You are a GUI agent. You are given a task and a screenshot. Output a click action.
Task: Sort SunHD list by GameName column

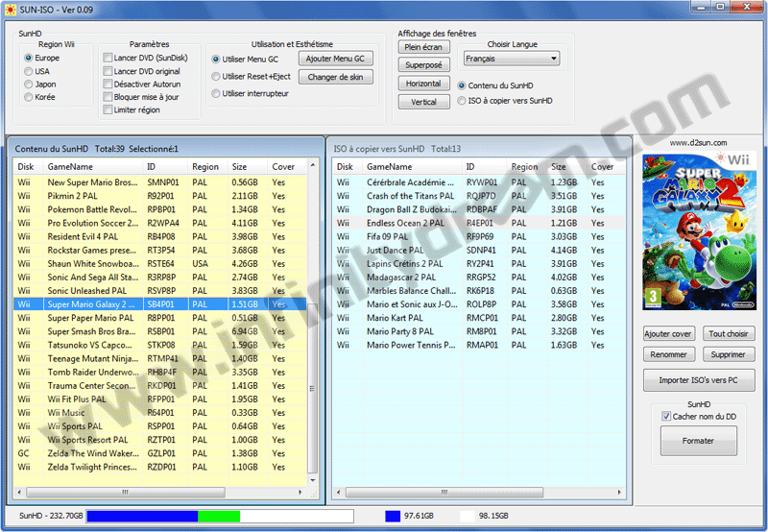93,166
